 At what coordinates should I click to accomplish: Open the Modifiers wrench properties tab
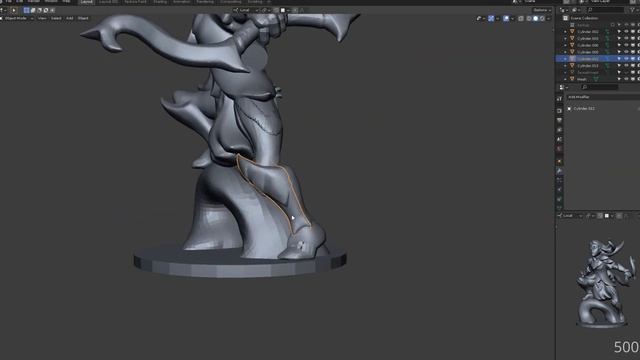click(x=559, y=171)
